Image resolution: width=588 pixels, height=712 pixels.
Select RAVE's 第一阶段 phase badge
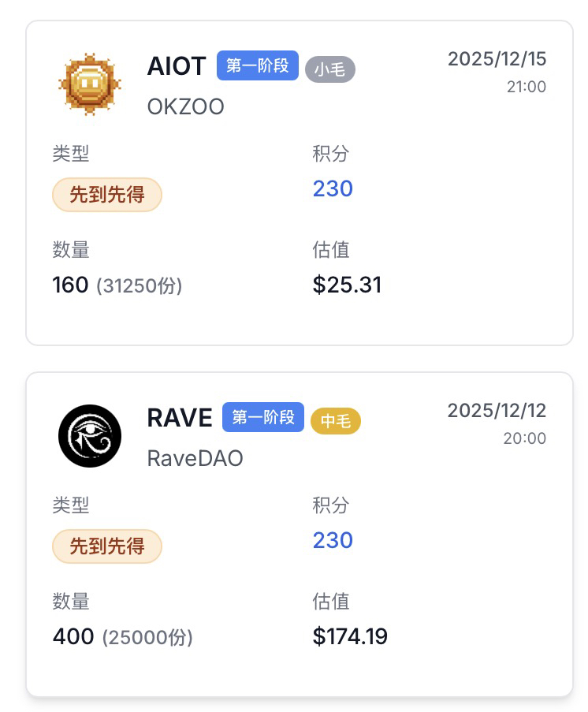[x=263, y=417]
